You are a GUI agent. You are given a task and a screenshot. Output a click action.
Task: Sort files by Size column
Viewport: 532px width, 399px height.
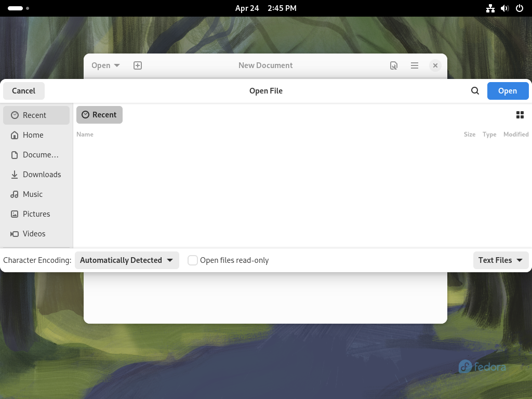(x=470, y=135)
